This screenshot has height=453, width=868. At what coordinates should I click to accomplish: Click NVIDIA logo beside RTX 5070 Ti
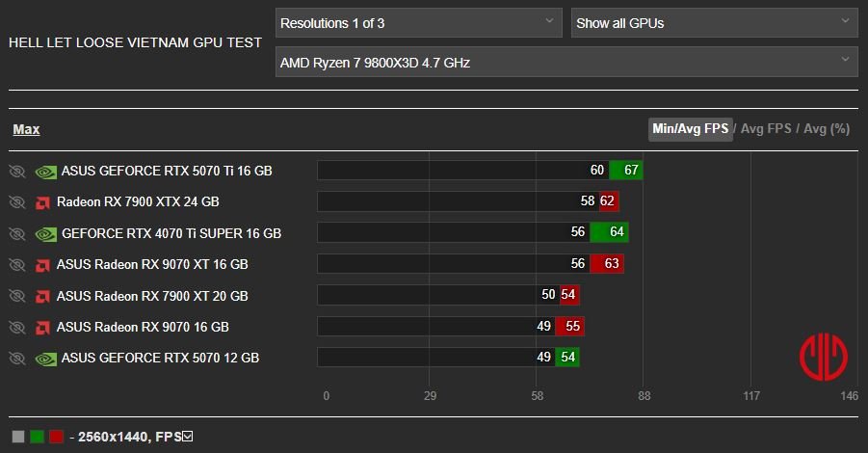coord(46,173)
